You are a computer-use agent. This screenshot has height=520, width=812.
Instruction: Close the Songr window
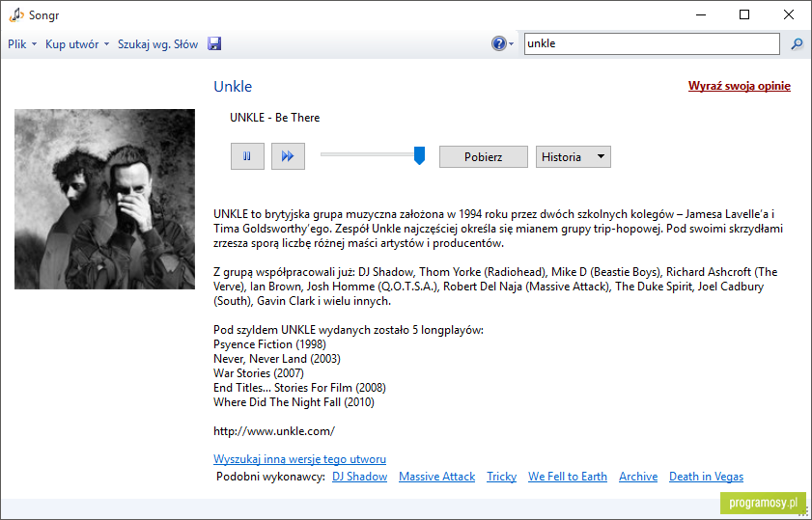[x=789, y=15]
